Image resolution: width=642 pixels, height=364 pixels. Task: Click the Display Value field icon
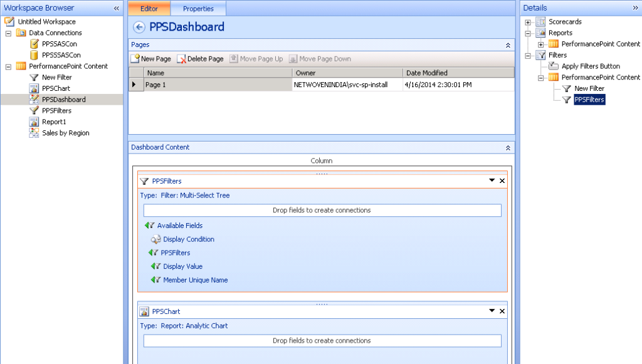click(155, 266)
